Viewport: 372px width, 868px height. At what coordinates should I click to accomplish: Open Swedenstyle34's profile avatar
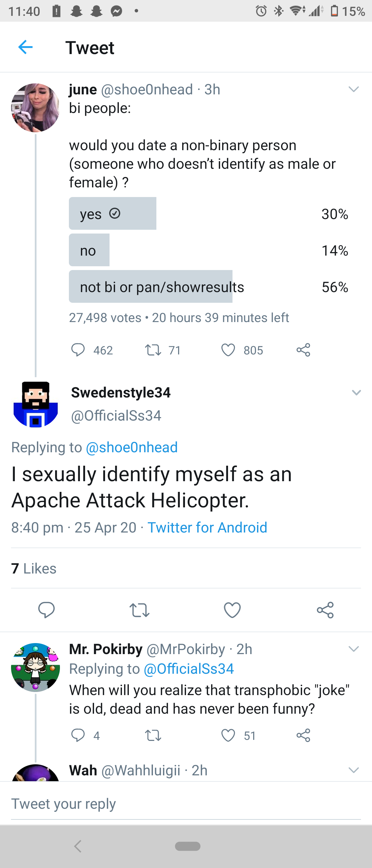[35, 404]
